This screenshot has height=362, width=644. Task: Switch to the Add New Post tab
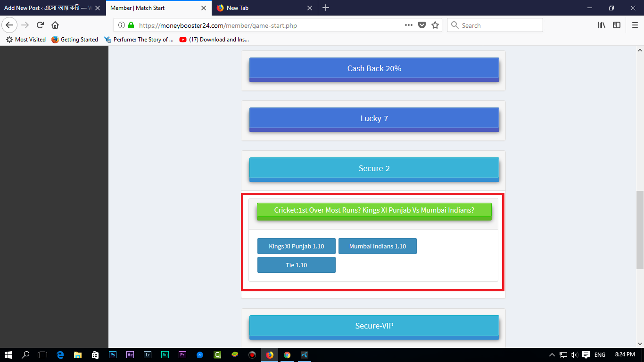pos(46,8)
